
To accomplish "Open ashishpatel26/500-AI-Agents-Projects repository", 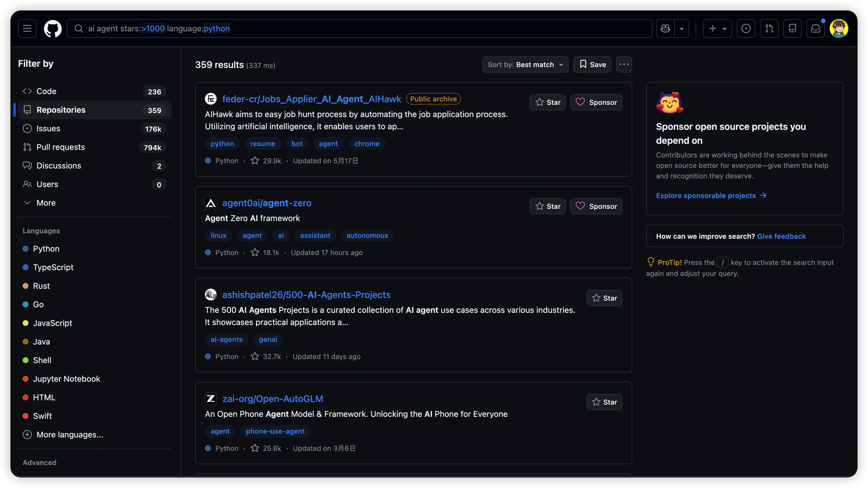I will 306,295.
